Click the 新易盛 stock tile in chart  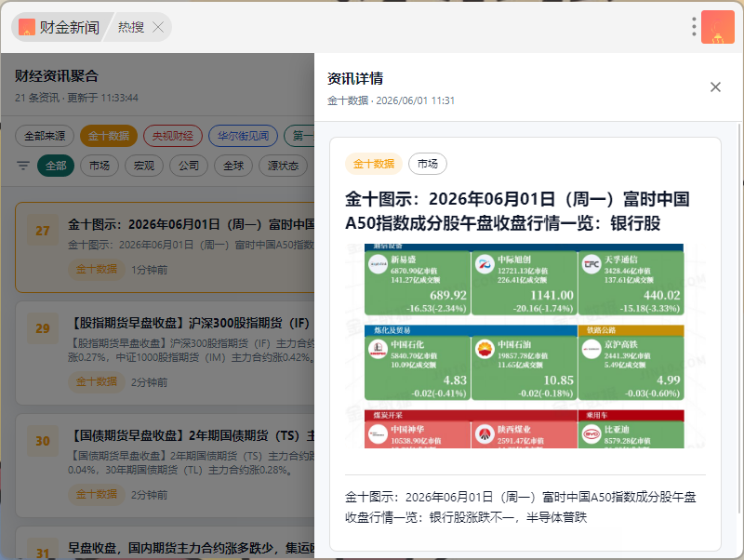pyautogui.click(x=417, y=283)
